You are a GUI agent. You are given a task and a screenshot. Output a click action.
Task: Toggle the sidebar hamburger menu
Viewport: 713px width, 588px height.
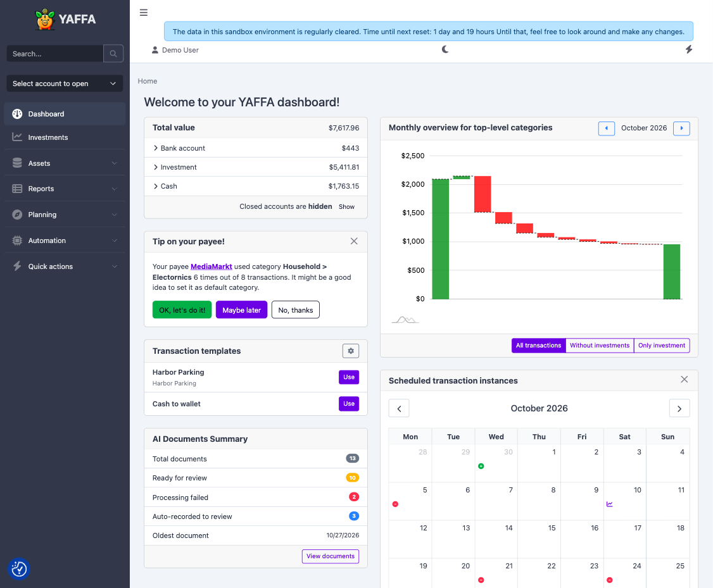coord(144,12)
